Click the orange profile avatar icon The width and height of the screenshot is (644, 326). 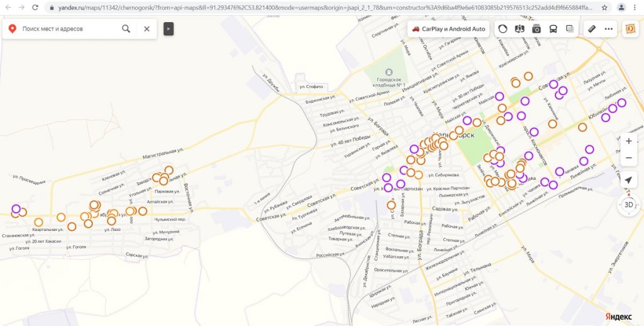[x=630, y=29]
